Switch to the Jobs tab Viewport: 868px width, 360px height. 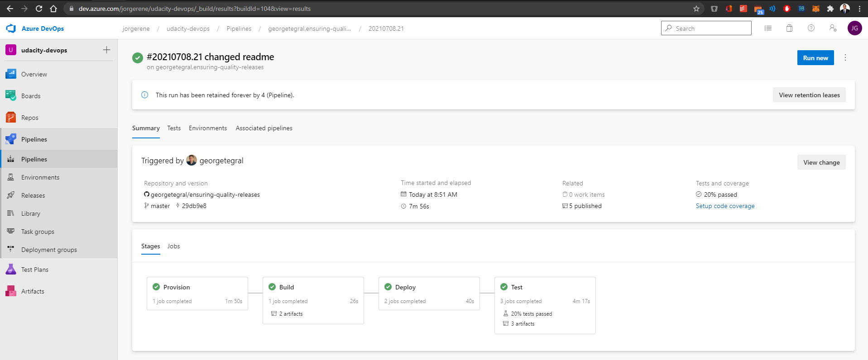pyautogui.click(x=174, y=246)
